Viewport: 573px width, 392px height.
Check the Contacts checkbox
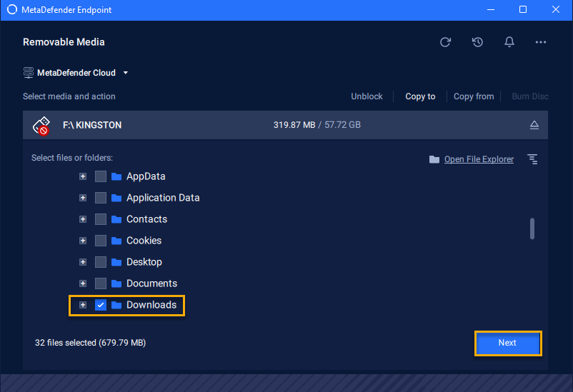coord(101,219)
